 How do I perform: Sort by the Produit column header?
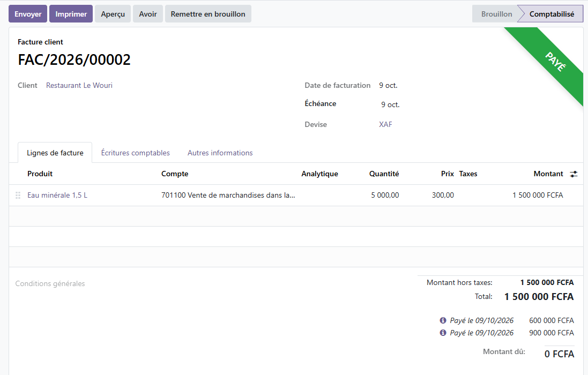[x=40, y=174]
